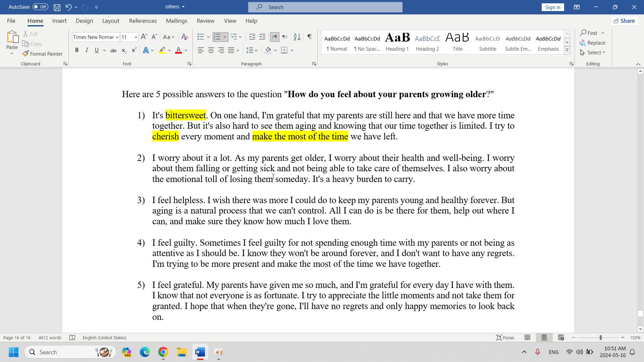Click the zoom slider handle
This screenshot has height=362, width=644.
point(600,338)
